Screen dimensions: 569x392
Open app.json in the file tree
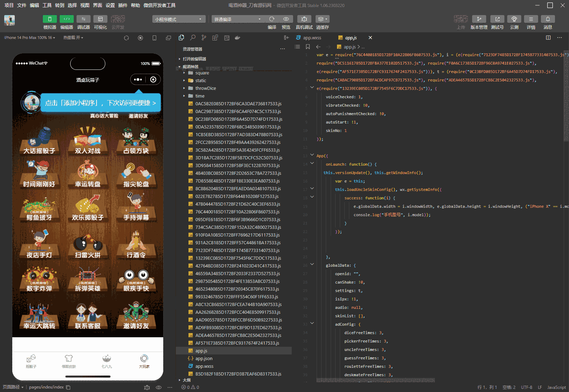pyautogui.click(x=204, y=359)
